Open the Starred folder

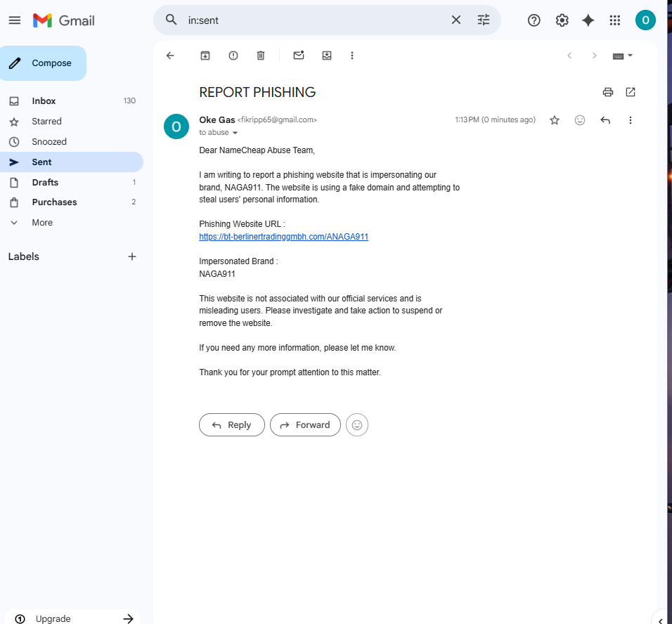point(72,122)
